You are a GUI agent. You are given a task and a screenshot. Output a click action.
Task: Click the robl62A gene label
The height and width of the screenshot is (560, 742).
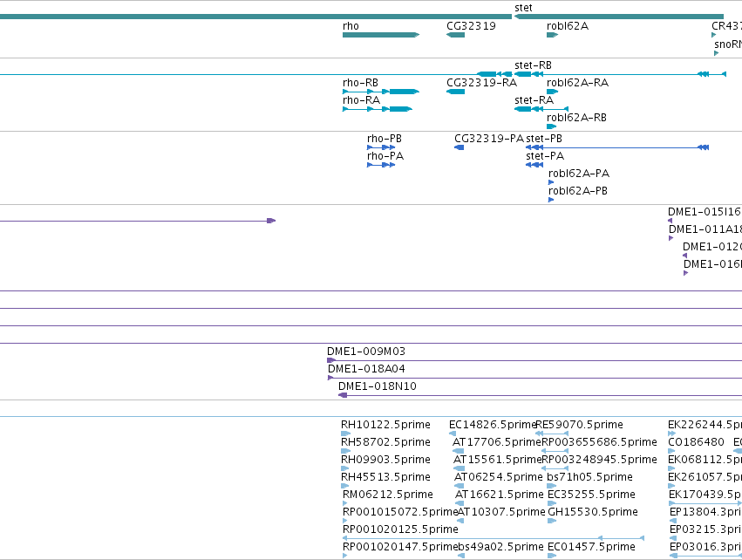[568, 26]
